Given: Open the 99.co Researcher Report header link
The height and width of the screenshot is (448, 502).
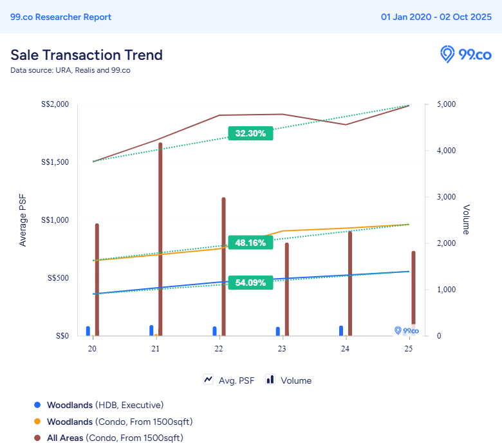Looking at the screenshot, I should point(60,17).
